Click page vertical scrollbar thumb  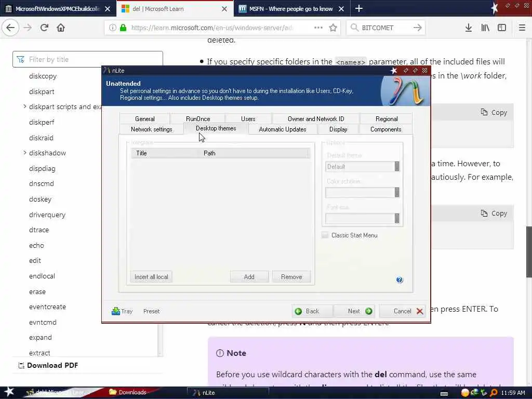[529, 252]
